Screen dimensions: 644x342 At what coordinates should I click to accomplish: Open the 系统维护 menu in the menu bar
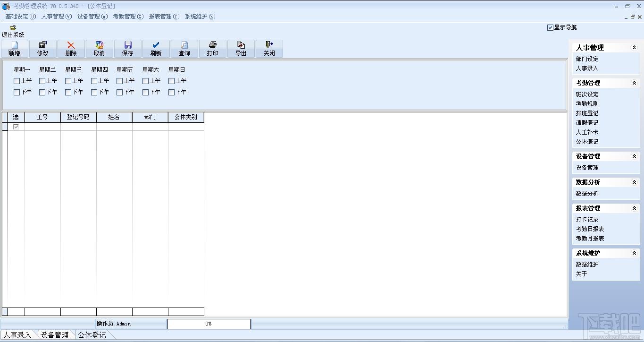[x=200, y=17]
